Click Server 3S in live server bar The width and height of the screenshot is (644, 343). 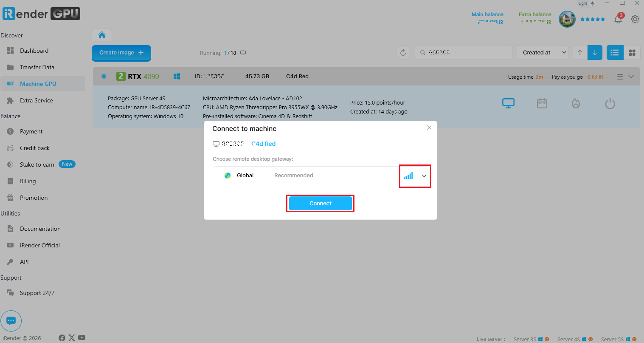[531, 339]
